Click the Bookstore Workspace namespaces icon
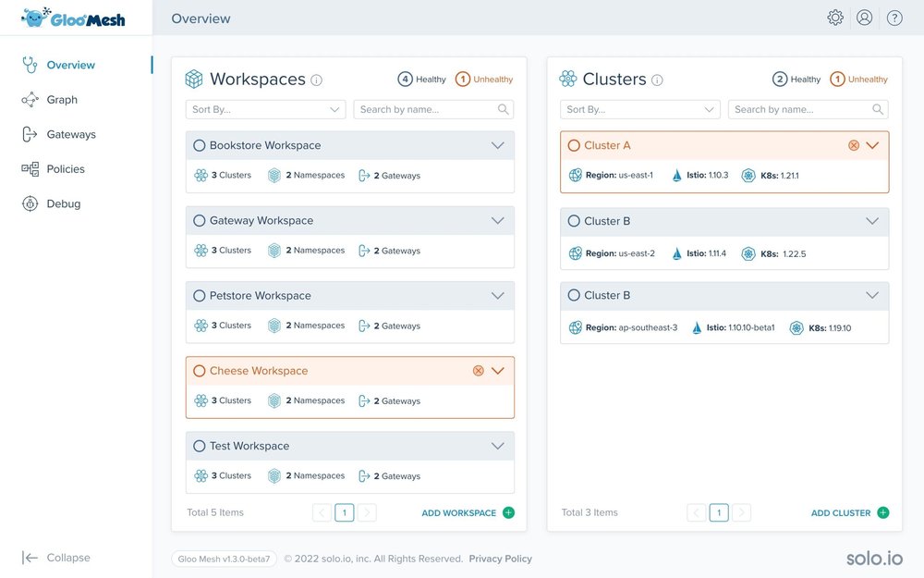 (x=274, y=175)
